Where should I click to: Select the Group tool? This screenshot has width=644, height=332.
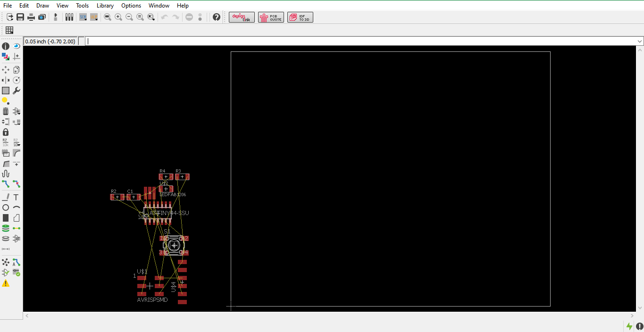click(6, 91)
